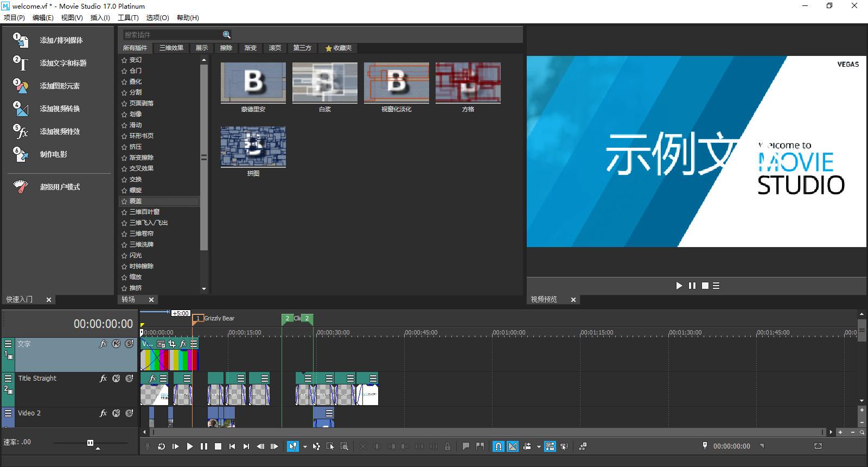Click the horizontal timeline scrollbar
This screenshot has height=467, width=868.
coord(488,432)
